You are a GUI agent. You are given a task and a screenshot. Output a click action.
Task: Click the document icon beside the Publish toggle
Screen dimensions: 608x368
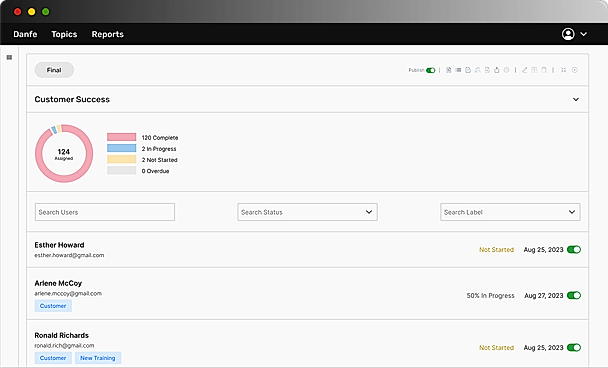point(449,70)
